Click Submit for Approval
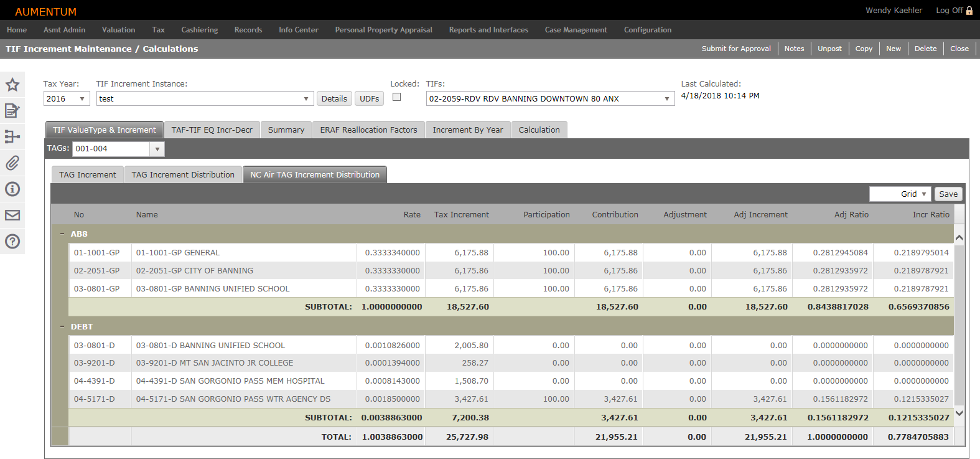This screenshot has height=459, width=980. tap(736, 49)
